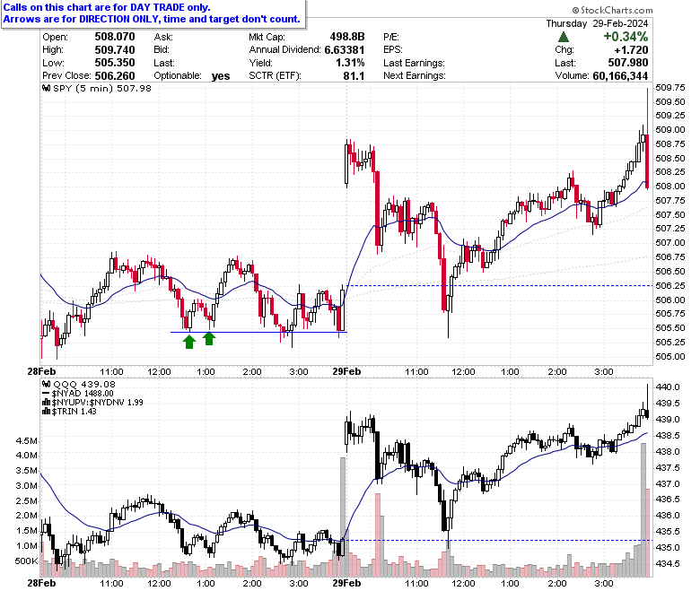Click the 'Bid:' label

point(162,50)
